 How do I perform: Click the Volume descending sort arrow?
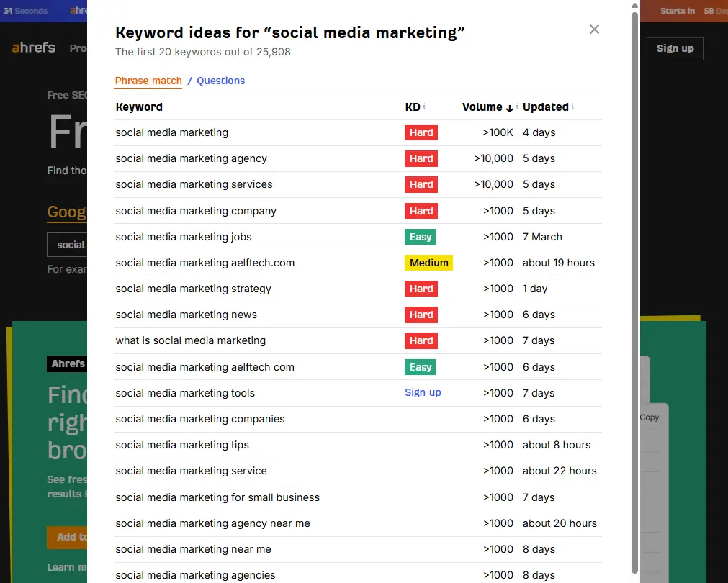pos(509,107)
